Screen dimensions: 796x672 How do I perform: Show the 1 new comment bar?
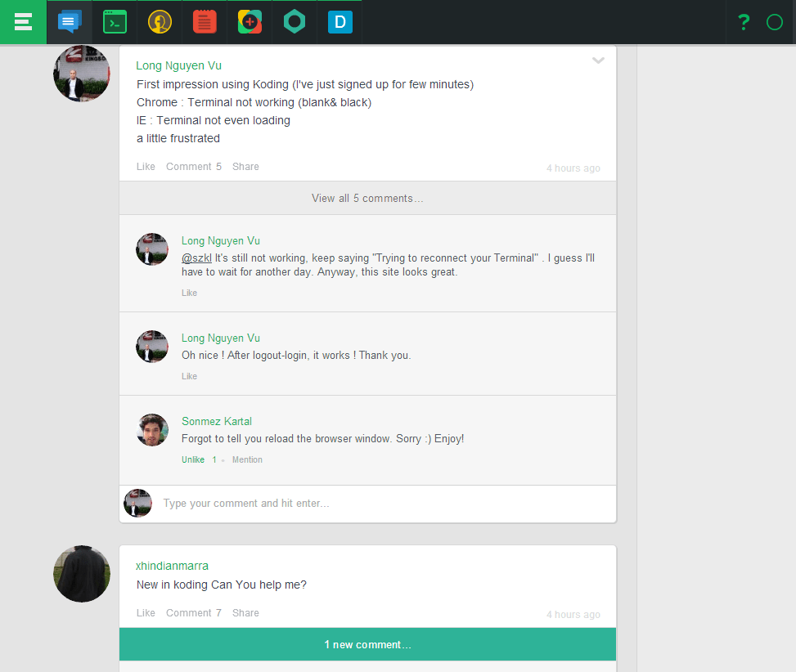367,644
